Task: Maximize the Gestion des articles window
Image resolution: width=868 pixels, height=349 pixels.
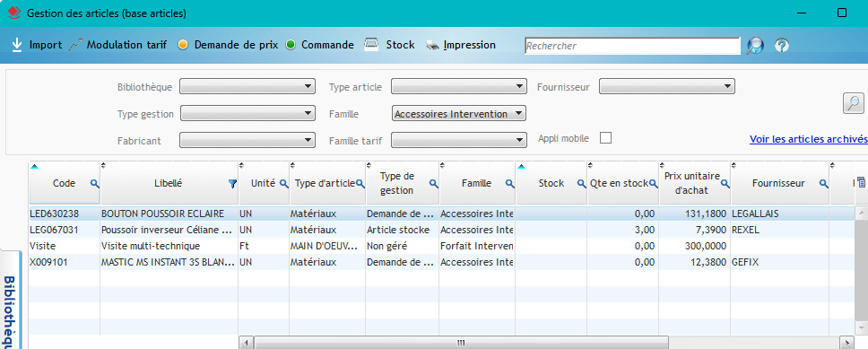Action: (x=841, y=13)
